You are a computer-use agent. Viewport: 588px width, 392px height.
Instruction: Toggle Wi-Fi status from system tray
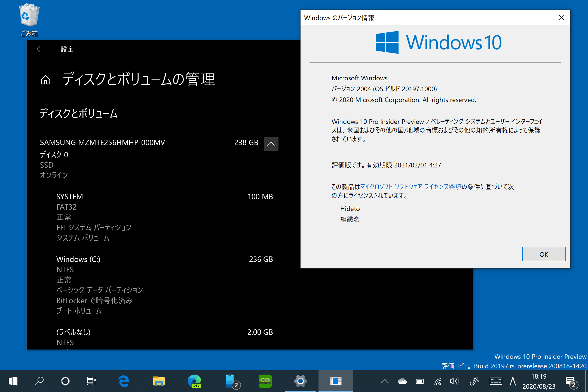click(x=438, y=381)
